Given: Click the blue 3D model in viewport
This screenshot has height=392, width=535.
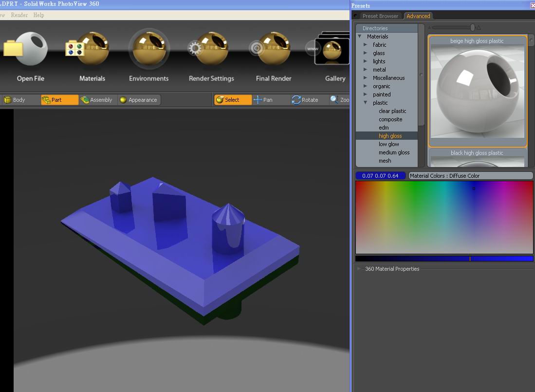Looking at the screenshot, I should (x=180, y=251).
